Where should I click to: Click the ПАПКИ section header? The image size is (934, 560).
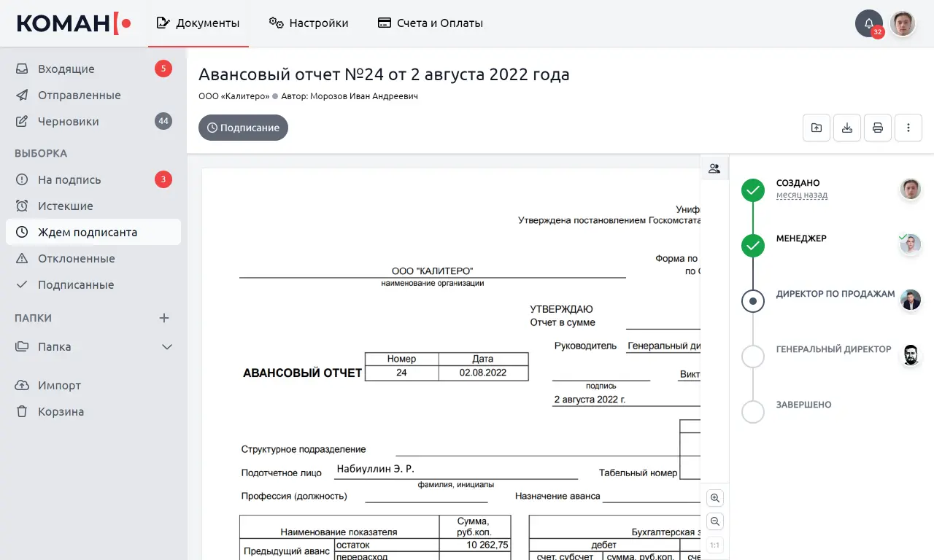tap(34, 318)
